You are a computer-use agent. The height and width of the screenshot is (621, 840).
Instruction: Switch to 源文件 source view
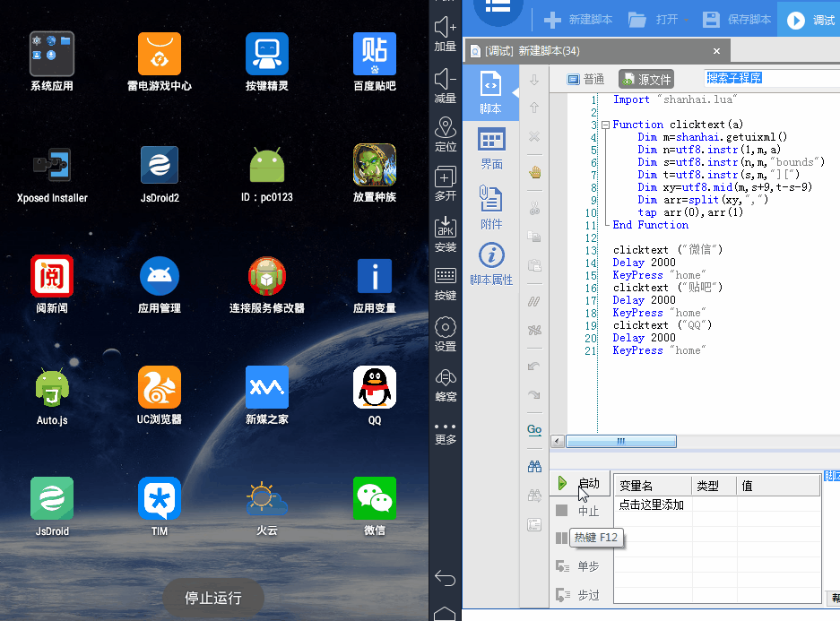[646, 79]
